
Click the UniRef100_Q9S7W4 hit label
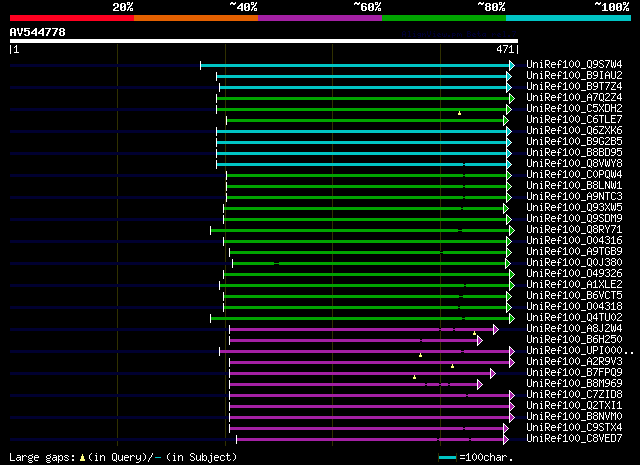(574, 65)
